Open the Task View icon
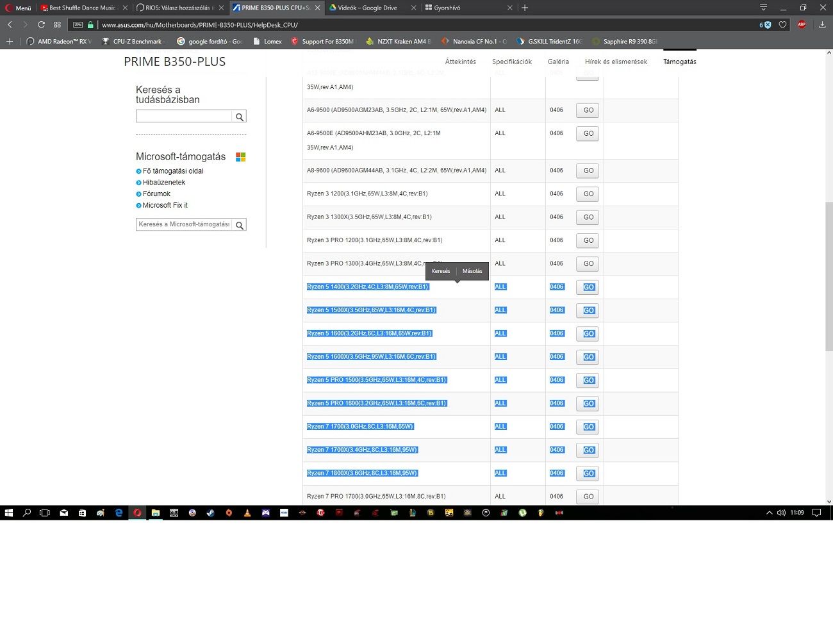Viewport: 833px width, 644px height. (45, 513)
